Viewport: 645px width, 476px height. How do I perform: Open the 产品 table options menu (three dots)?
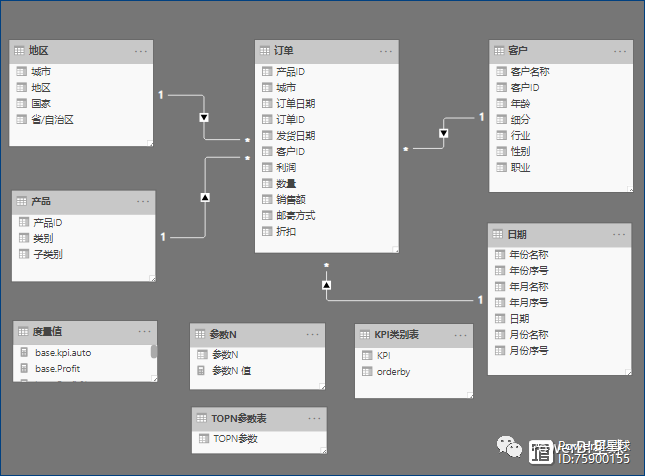click(143, 202)
